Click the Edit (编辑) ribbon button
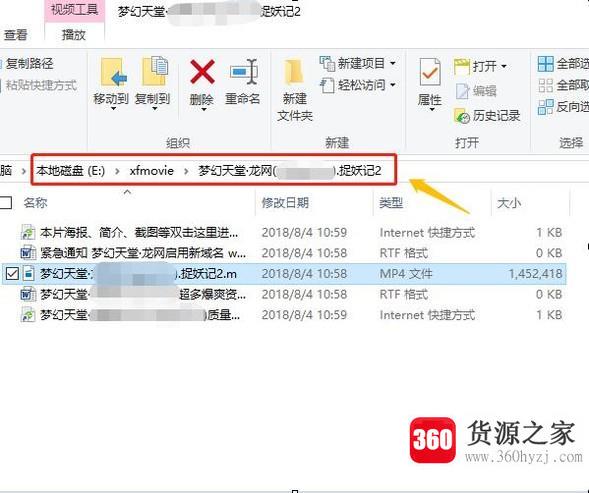Image resolution: width=589 pixels, height=493 pixels. pyautogui.click(x=476, y=91)
